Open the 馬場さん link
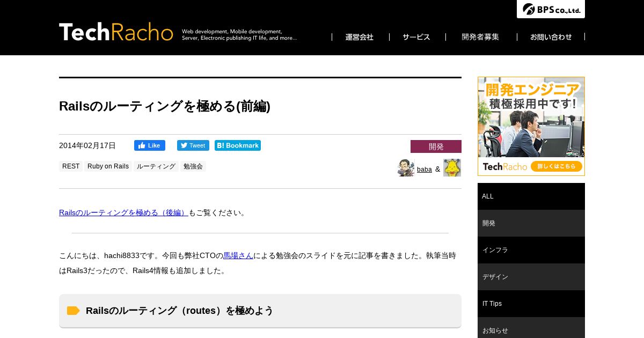The image size is (644, 338). [238, 255]
